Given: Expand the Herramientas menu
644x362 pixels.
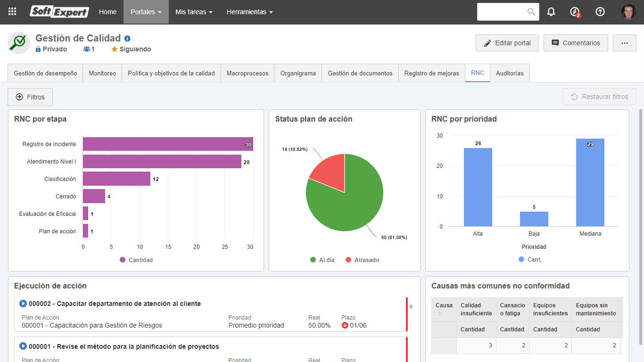Looking at the screenshot, I should click(x=249, y=12).
